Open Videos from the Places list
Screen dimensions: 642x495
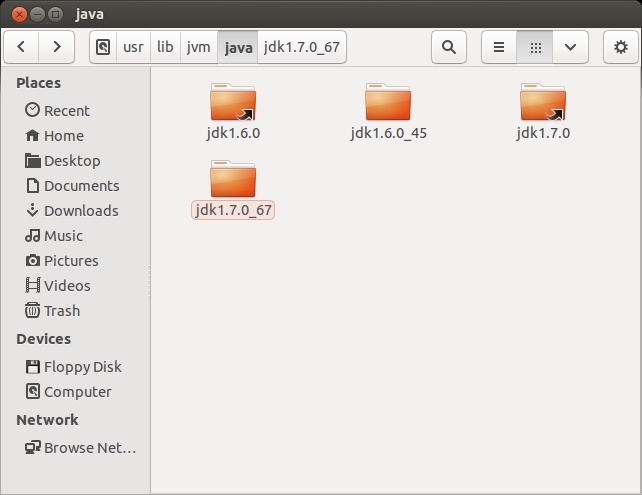[67, 286]
